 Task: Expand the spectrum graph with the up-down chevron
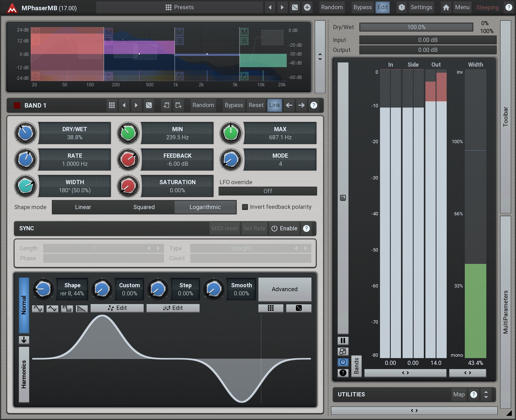click(320, 57)
